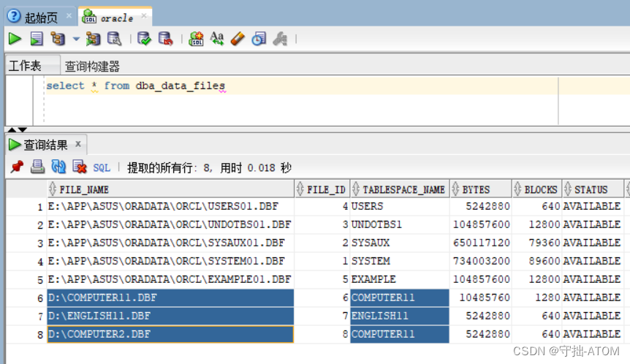Pin the query results with the red pin icon

[17, 167]
